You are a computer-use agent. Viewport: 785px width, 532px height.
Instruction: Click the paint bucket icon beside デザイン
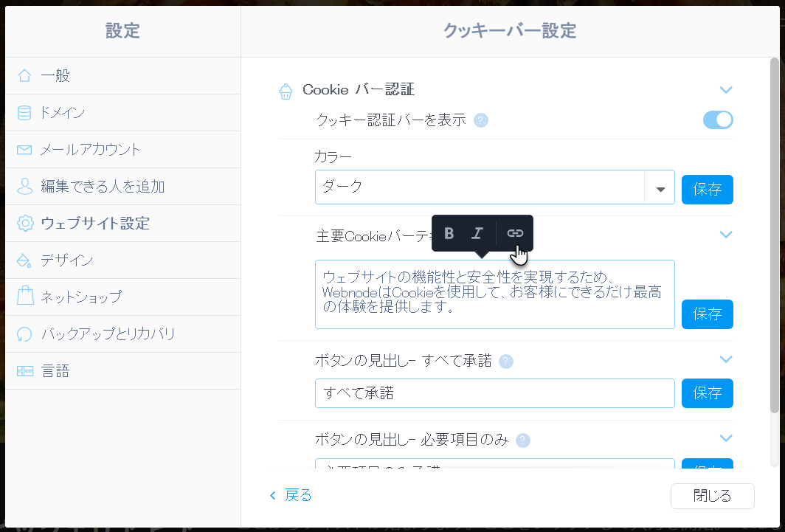click(24, 260)
